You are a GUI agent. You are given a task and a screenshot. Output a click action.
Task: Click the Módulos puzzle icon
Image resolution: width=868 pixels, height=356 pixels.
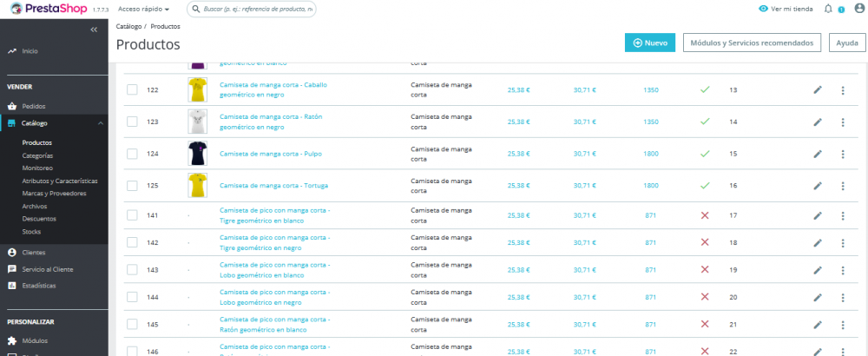pyautogui.click(x=11, y=340)
